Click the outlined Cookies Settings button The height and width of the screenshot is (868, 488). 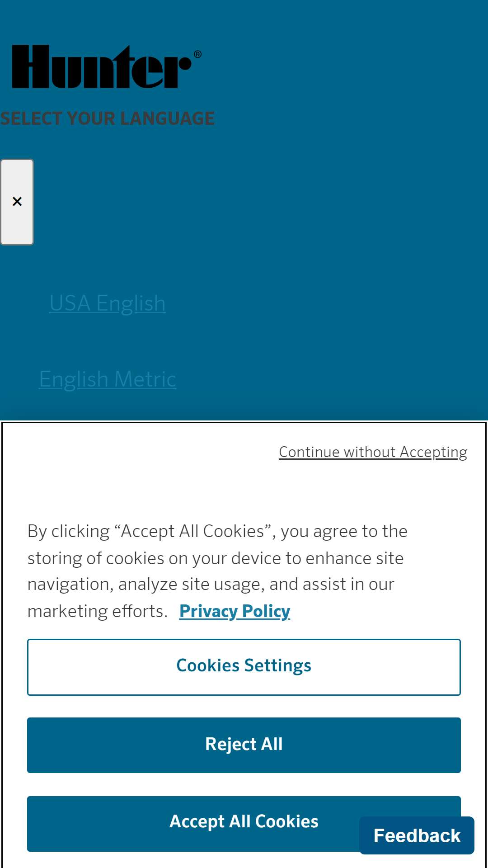click(244, 667)
